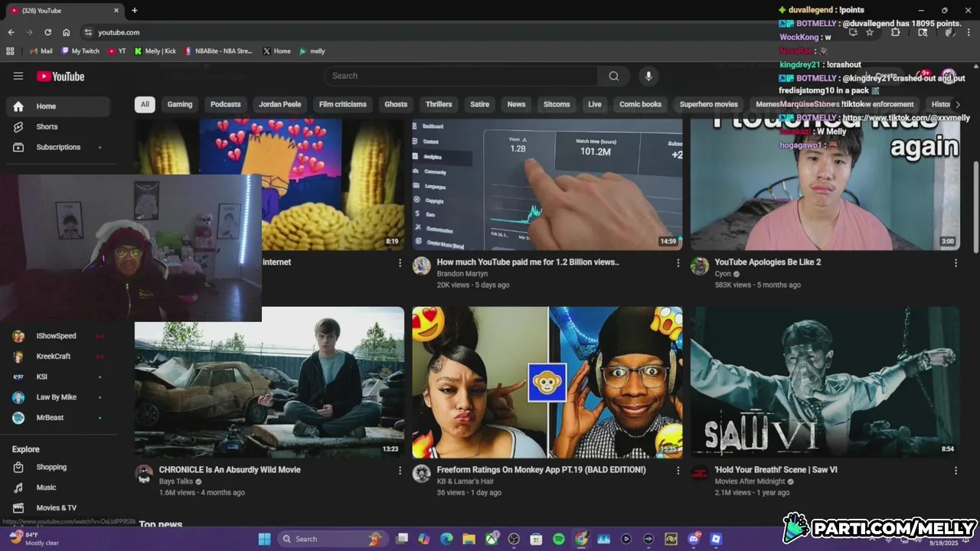The height and width of the screenshot is (551, 980).
Task: Click the address bar showing youtube.com
Action: click(459, 32)
